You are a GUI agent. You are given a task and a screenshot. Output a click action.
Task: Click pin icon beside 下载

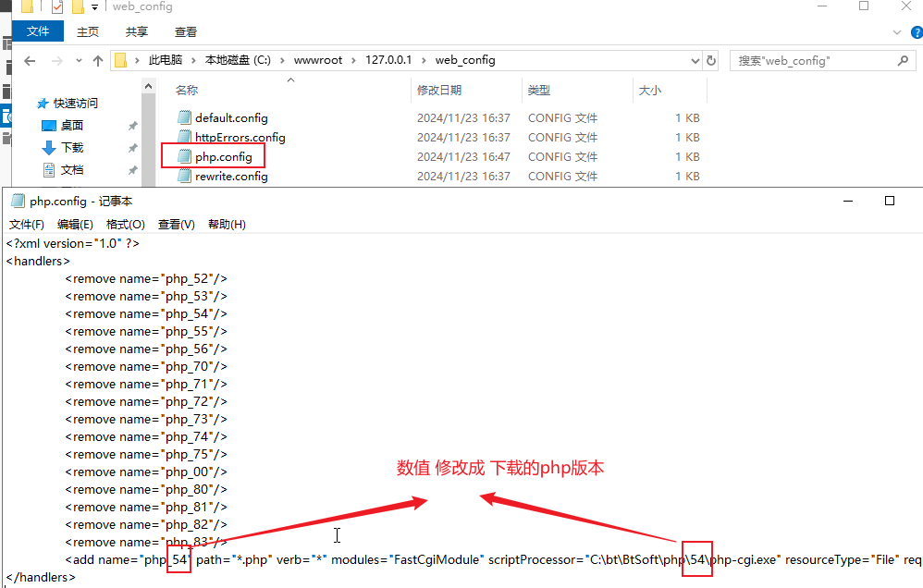(133, 148)
